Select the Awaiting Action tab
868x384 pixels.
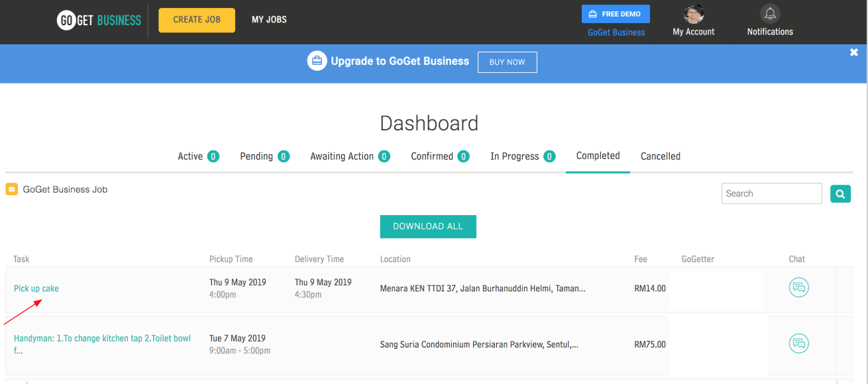[342, 156]
